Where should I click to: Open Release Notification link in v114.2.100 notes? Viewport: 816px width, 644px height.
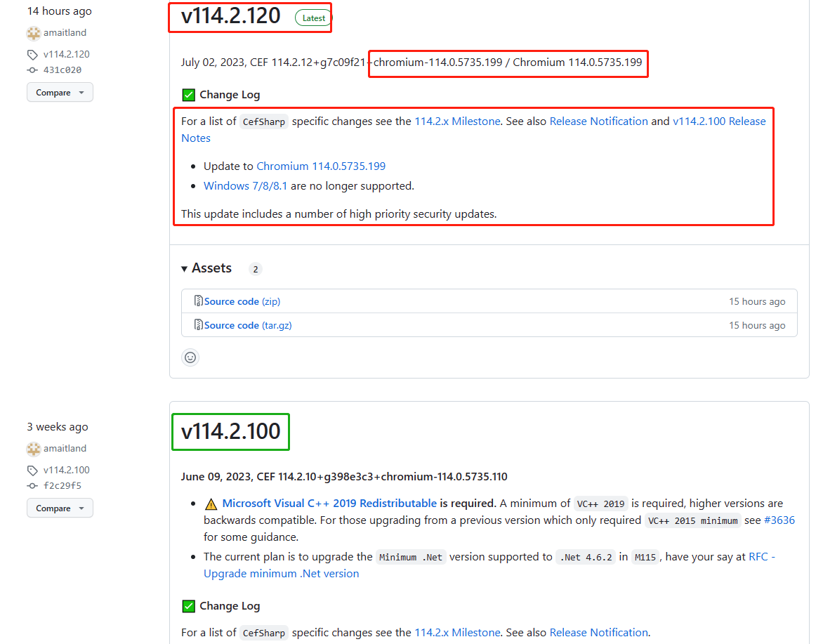pyautogui.click(x=599, y=633)
